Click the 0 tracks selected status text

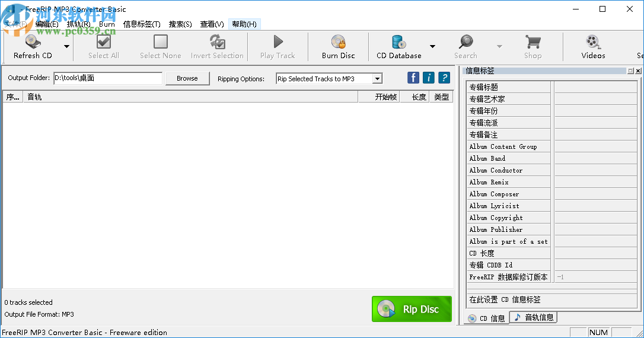pyautogui.click(x=28, y=302)
